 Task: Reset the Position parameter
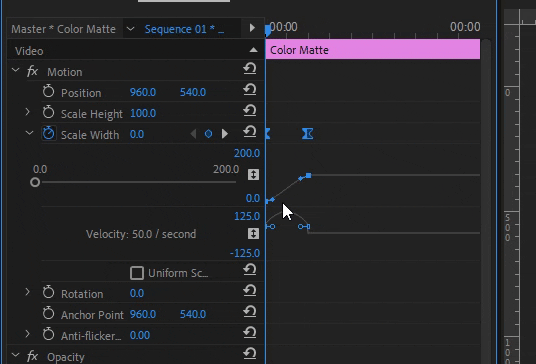[250, 90]
